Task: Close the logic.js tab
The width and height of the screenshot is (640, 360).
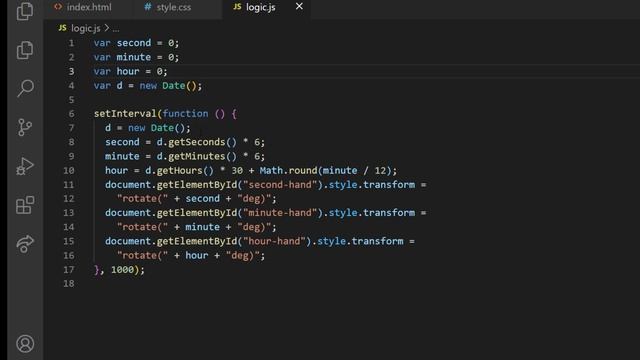Action: [299, 7]
